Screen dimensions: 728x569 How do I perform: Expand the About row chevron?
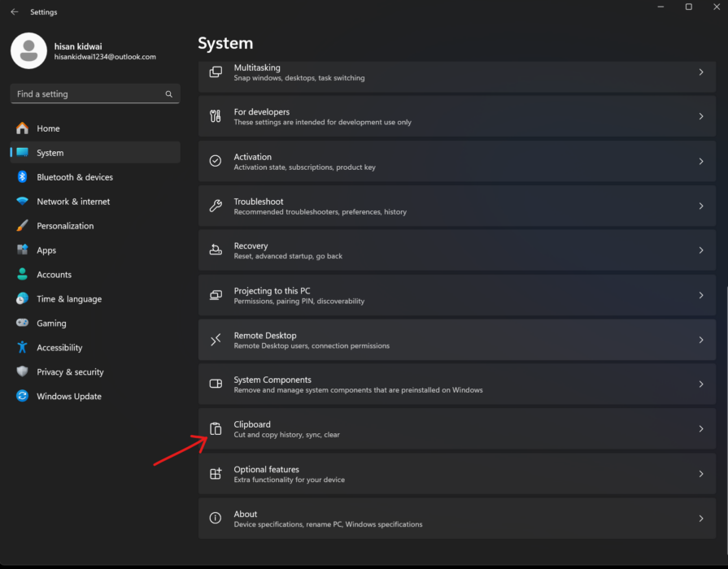[x=700, y=518]
